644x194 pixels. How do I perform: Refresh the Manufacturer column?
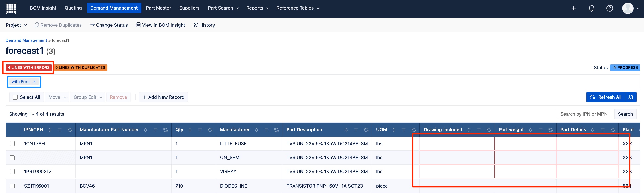coord(277,130)
